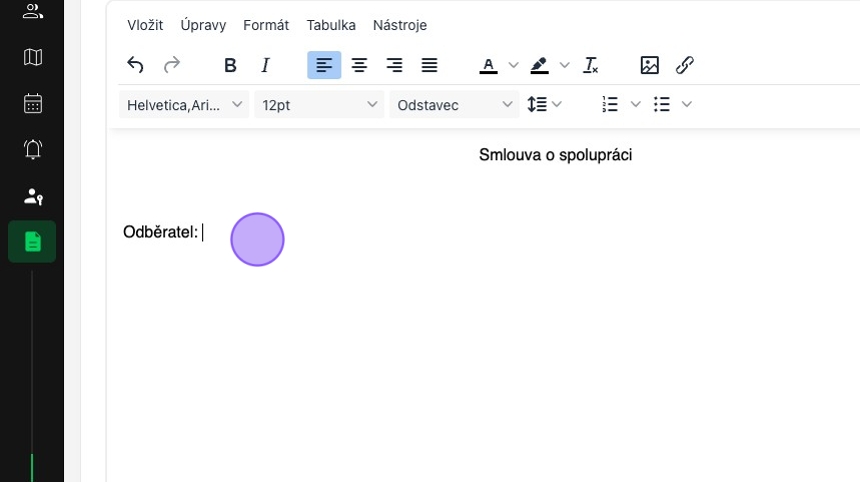Open the map section in sidebar
The width and height of the screenshot is (860, 482).
32,57
